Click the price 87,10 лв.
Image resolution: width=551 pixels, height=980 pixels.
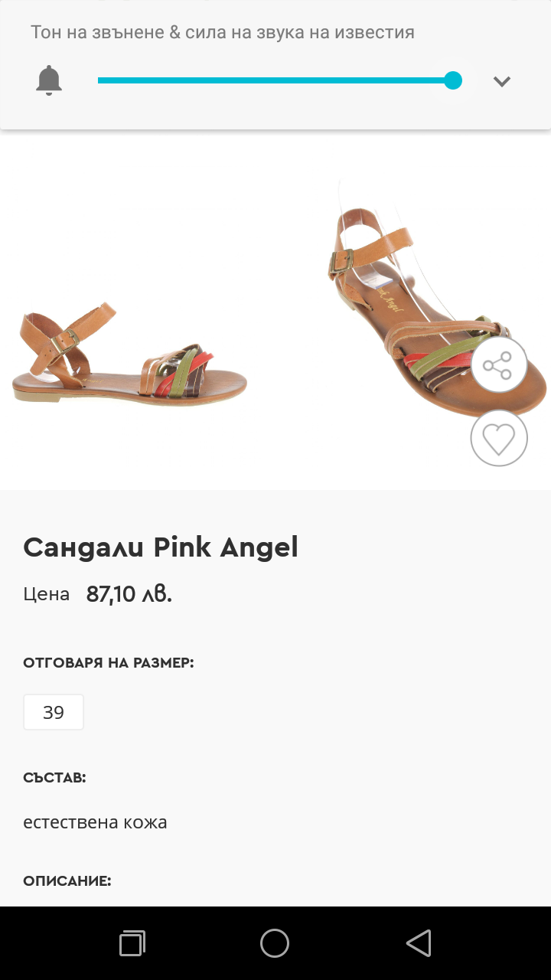pos(129,594)
